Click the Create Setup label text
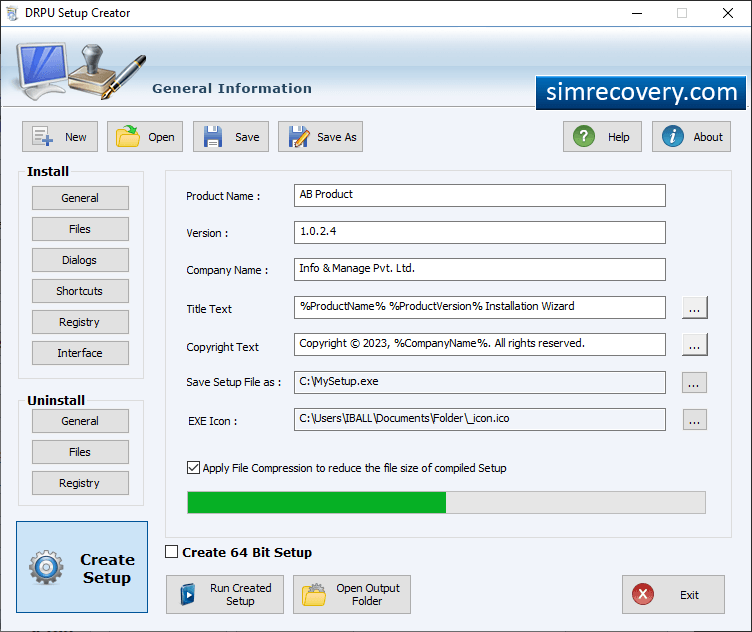This screenshot has width=752, height=632. pos(107,568)
